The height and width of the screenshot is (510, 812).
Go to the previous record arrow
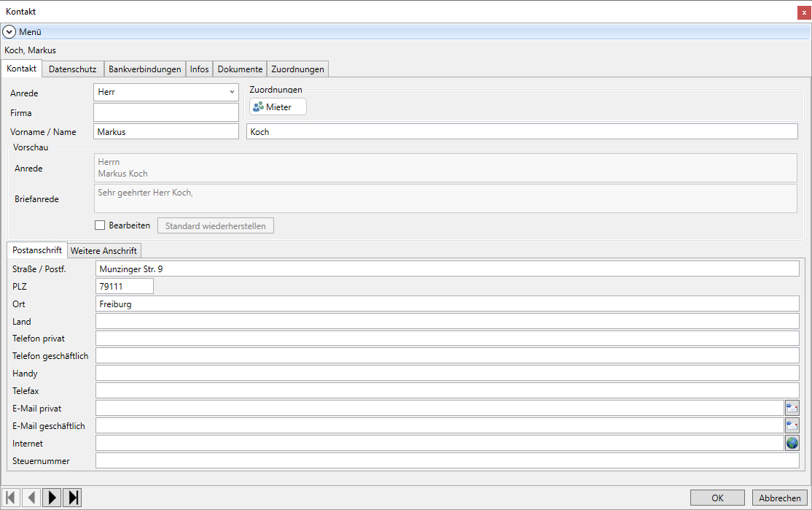click(31, 498)
